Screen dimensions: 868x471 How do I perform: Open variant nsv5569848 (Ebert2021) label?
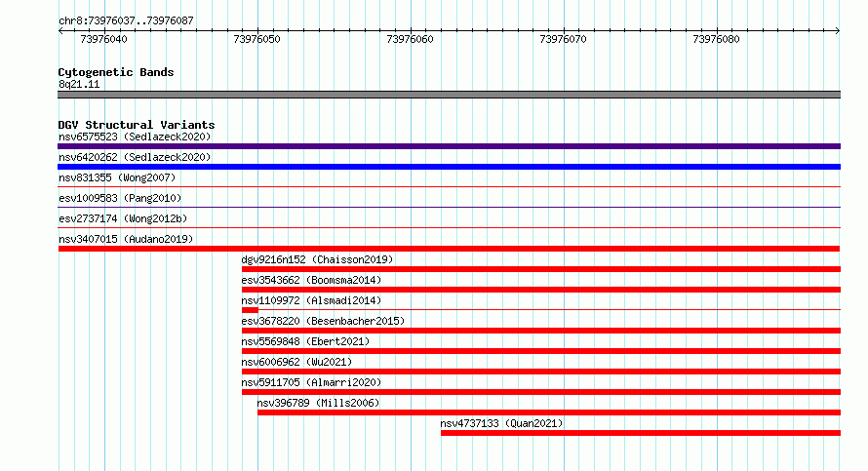pos(305,341)
